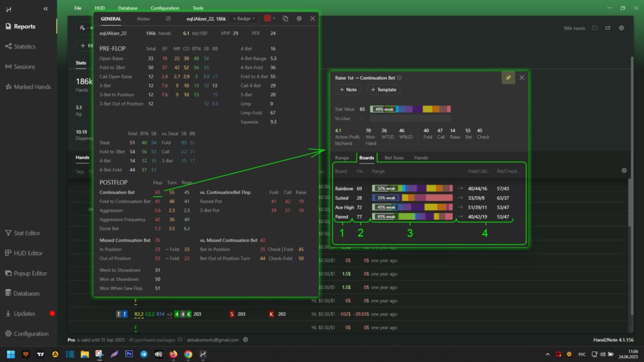Click the + Template button

(383, 90)
